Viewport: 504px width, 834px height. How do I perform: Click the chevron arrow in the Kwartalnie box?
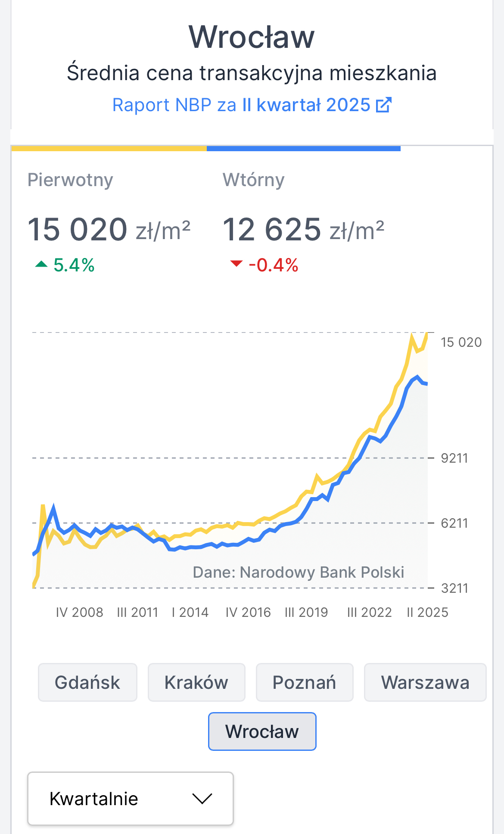pyautogui.click(x=202, y=799)
